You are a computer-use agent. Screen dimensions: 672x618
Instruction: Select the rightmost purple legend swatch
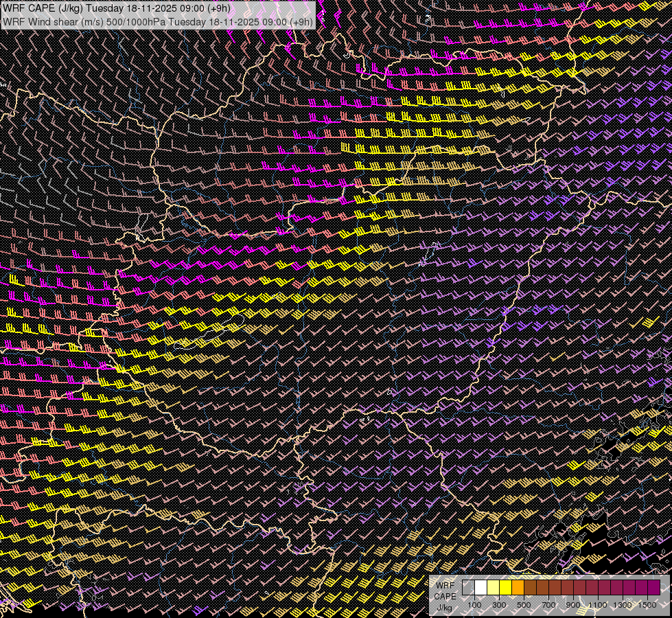653,587
